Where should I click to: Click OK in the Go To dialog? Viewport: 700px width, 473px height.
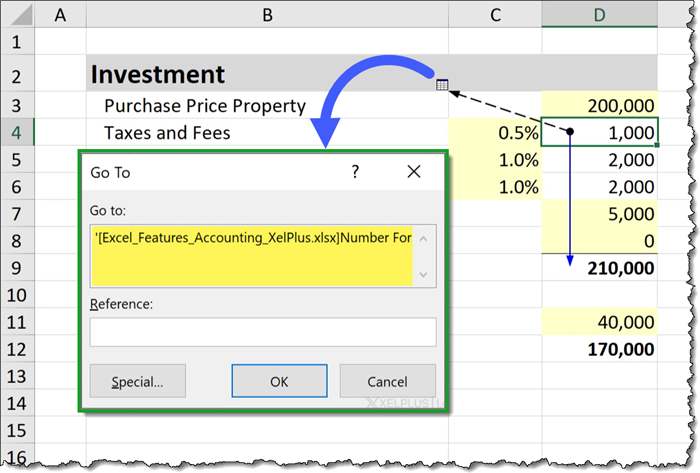click(279, 381)
